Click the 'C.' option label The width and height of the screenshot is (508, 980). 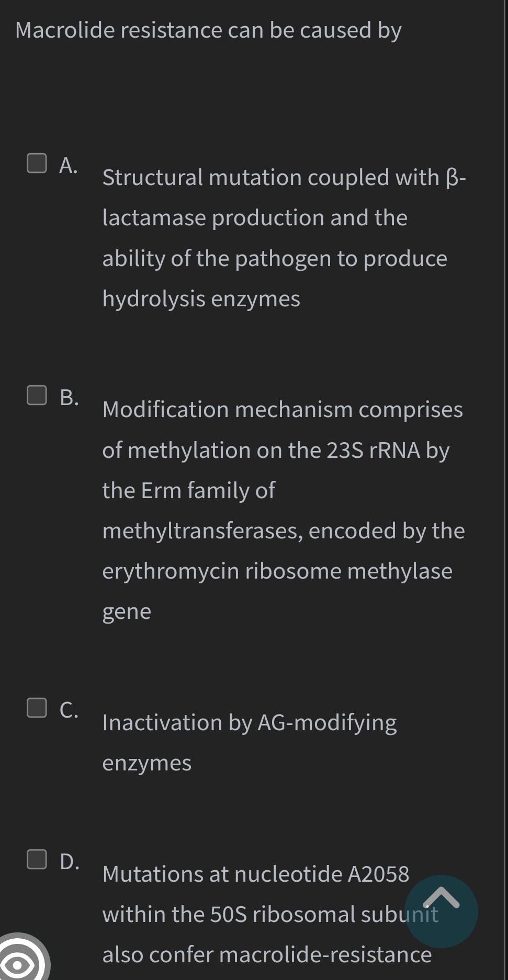click(69, 711)
